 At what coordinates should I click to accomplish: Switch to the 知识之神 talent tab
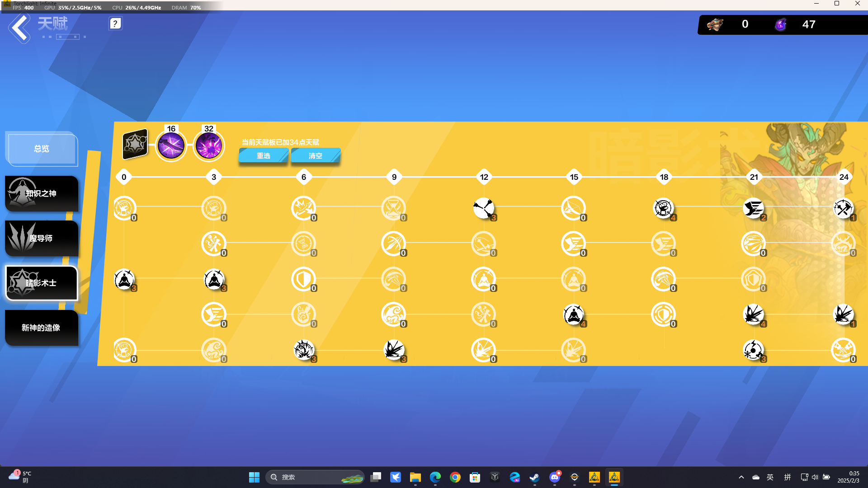(42, 193)
